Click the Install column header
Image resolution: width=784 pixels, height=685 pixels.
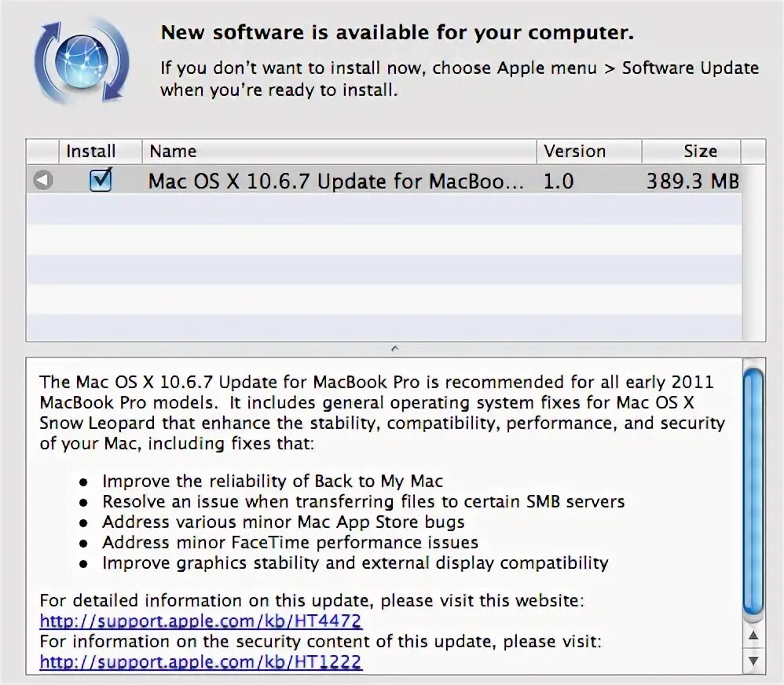pos(100,151)
